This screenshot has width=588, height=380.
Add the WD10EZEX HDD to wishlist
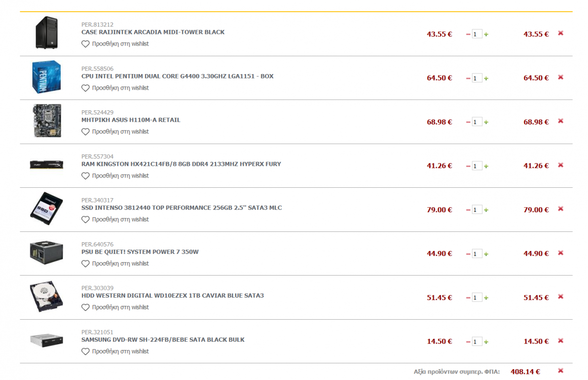[x=115, y=307]
